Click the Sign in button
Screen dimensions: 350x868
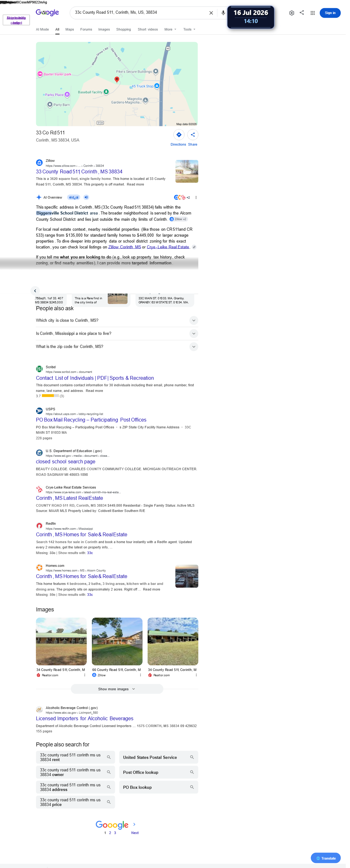(330, 13)
